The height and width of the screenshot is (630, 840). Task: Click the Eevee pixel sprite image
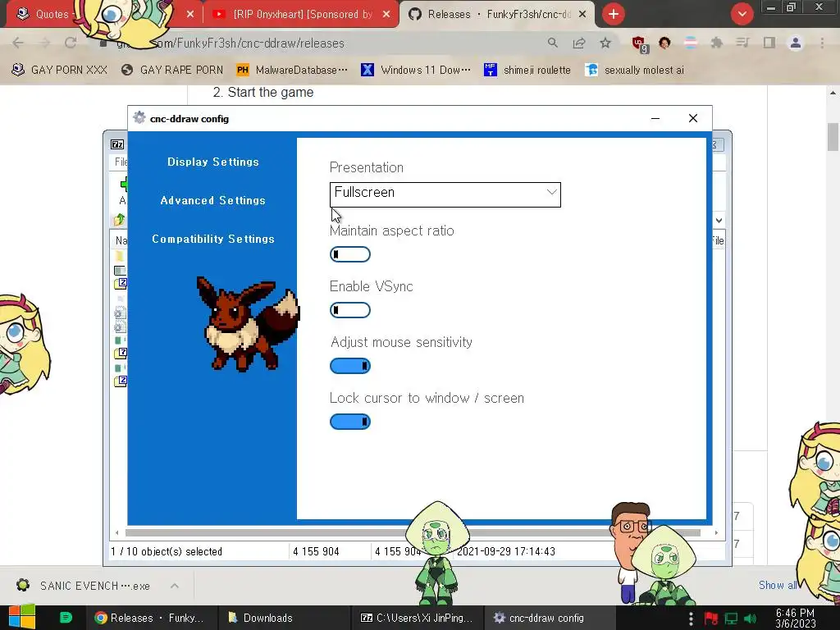(x=247, y=323)
